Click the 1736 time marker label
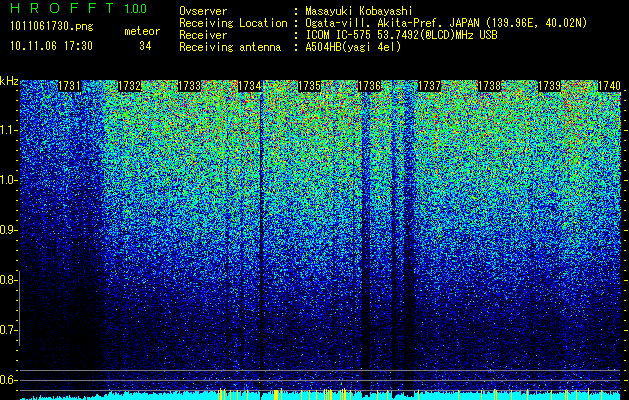The width and height of the screenshot is (629, 400). pos(369,86)
